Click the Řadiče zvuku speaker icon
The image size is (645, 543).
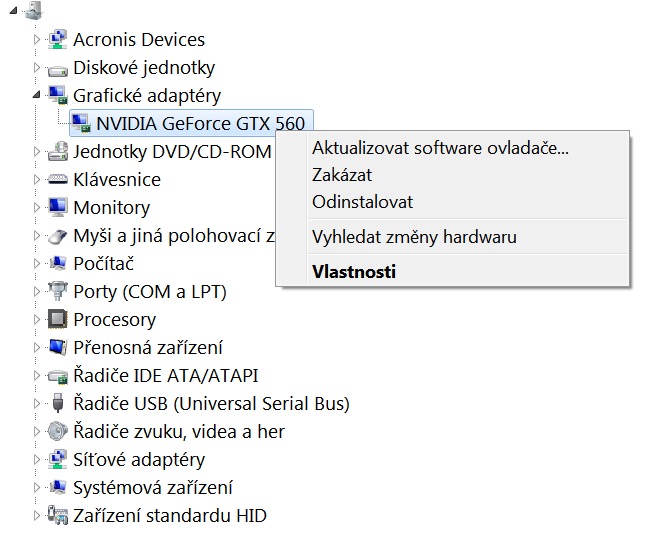58,432
